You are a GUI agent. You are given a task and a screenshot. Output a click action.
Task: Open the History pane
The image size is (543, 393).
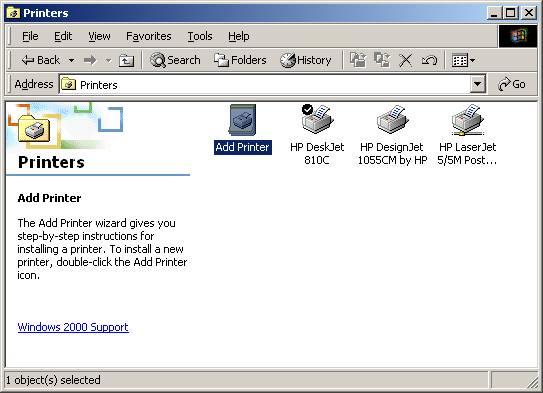305,60
